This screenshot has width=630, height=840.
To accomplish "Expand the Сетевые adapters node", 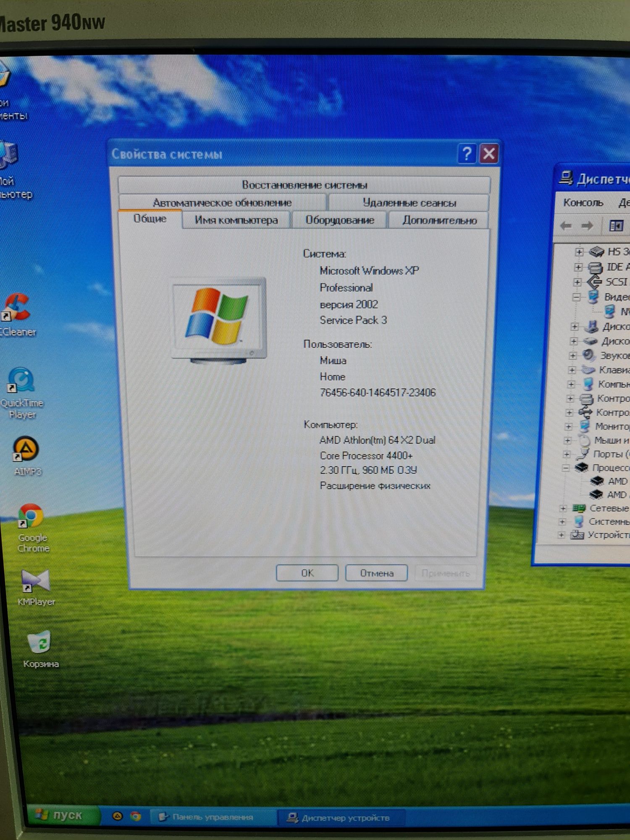I will (564, 508).
